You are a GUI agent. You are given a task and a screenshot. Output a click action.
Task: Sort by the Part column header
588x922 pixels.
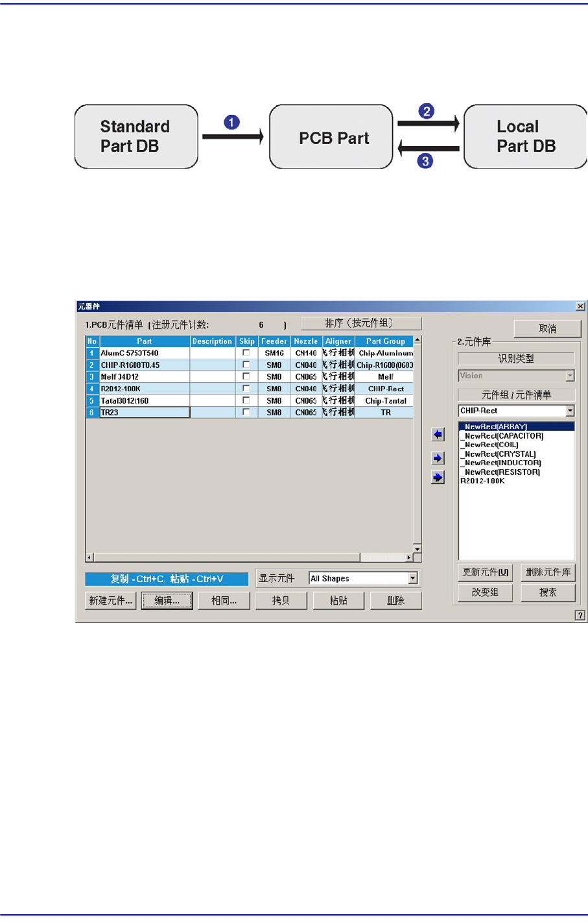point(145,341)
